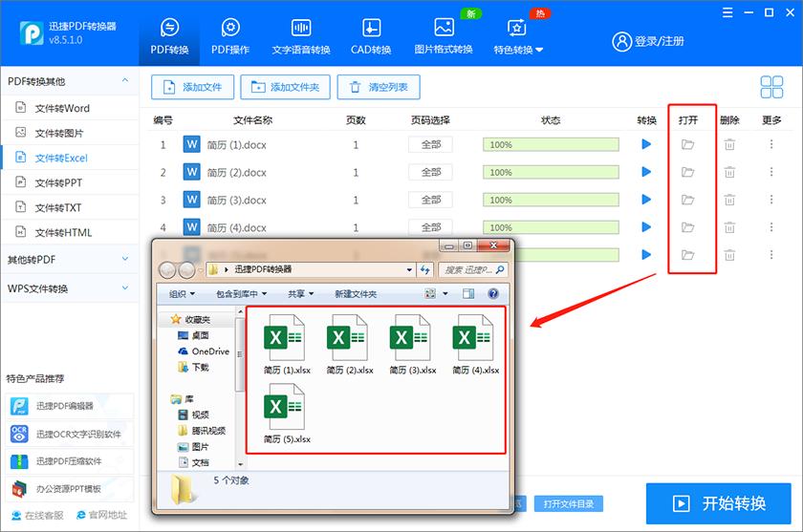Start converting 简历 (1).docx play icon
Viewport: 803px width, 532px height.
pos(646,145)
